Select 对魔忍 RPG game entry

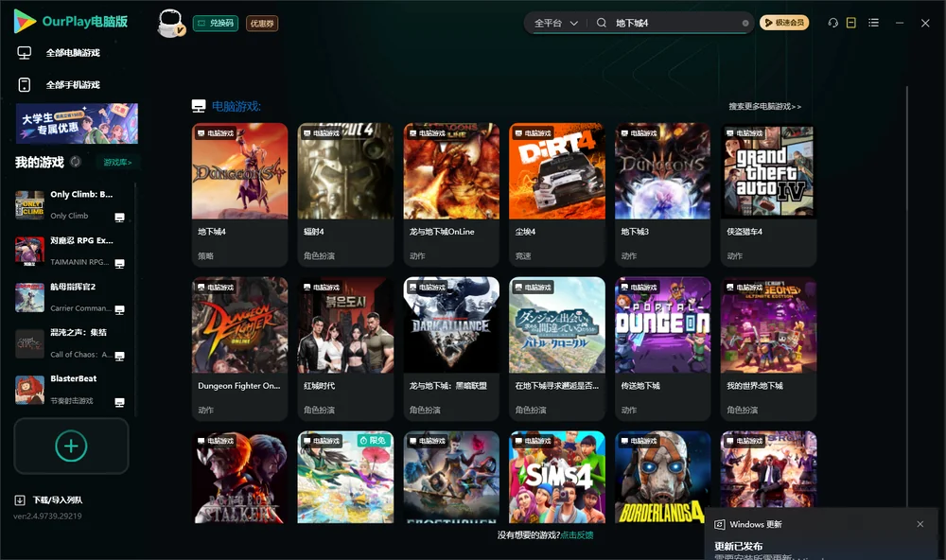[x=70, y=251]
